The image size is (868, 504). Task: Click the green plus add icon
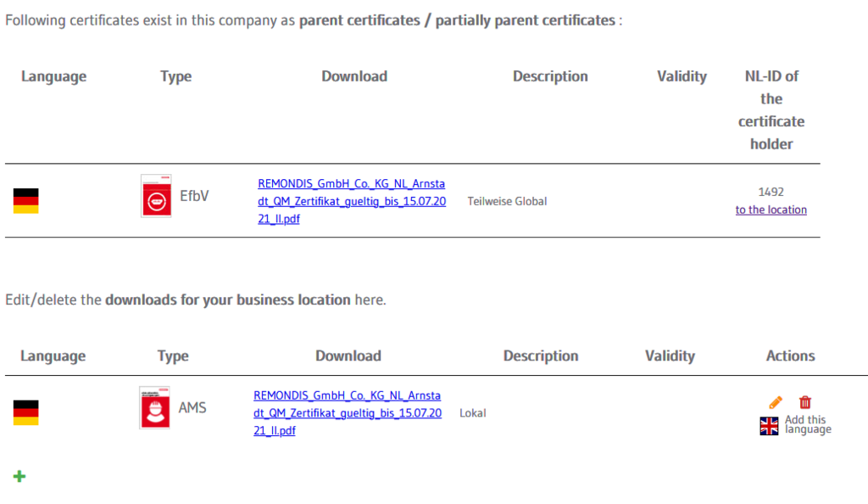pyautogui.click(x=19, y=476)
